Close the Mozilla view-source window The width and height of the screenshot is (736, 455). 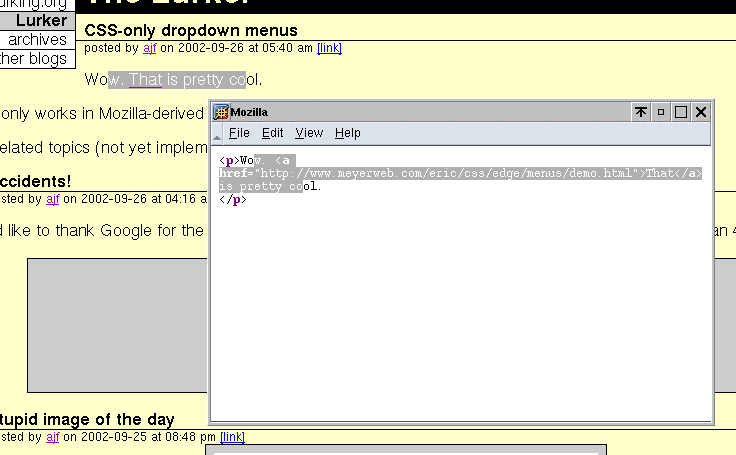701,112
